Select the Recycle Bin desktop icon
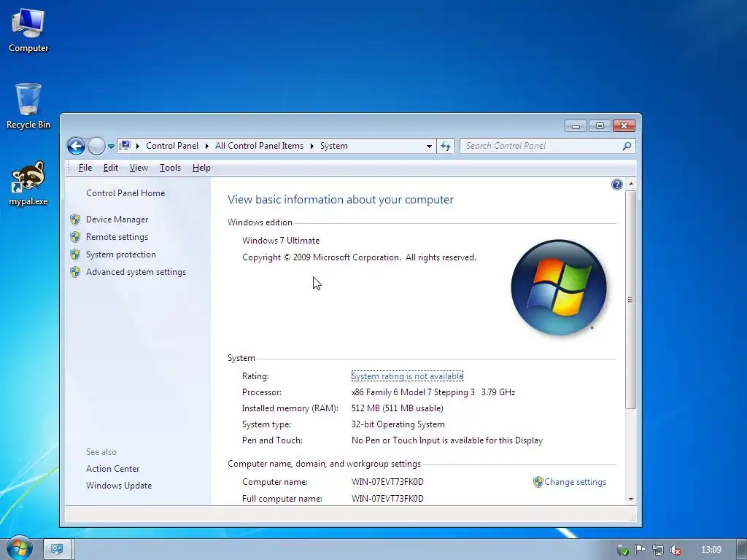 click(x=28, y=106)
